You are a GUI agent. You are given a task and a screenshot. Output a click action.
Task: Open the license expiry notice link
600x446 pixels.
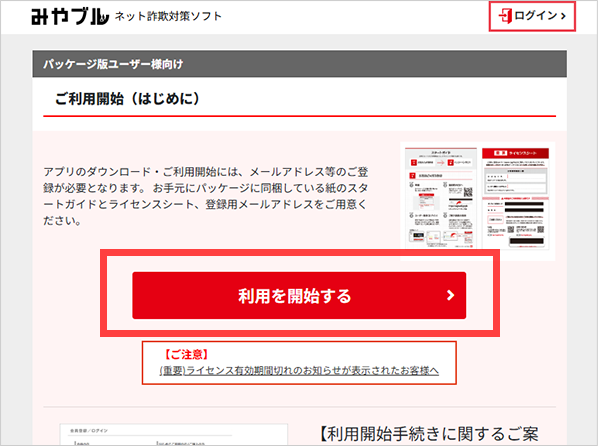(x=299, y=371)
